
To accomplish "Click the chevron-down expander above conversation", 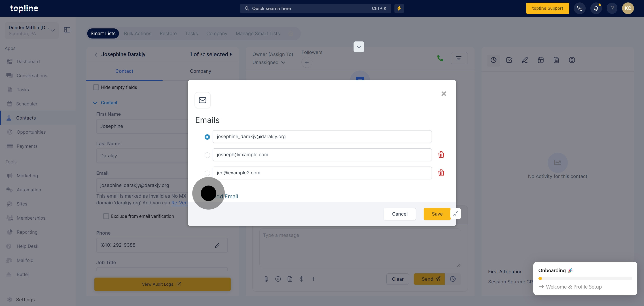I will tap(358, 47).
